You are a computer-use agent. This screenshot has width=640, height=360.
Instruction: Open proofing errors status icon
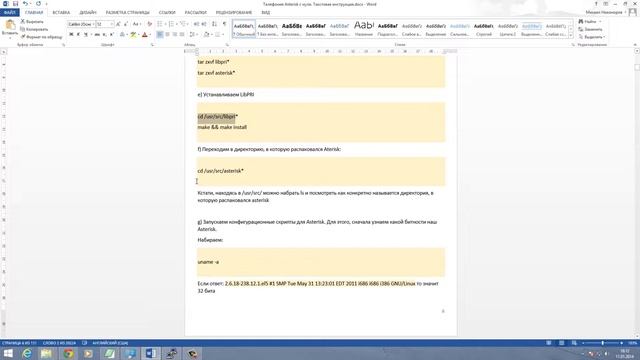pyautogui.click(x=84, y=343)
